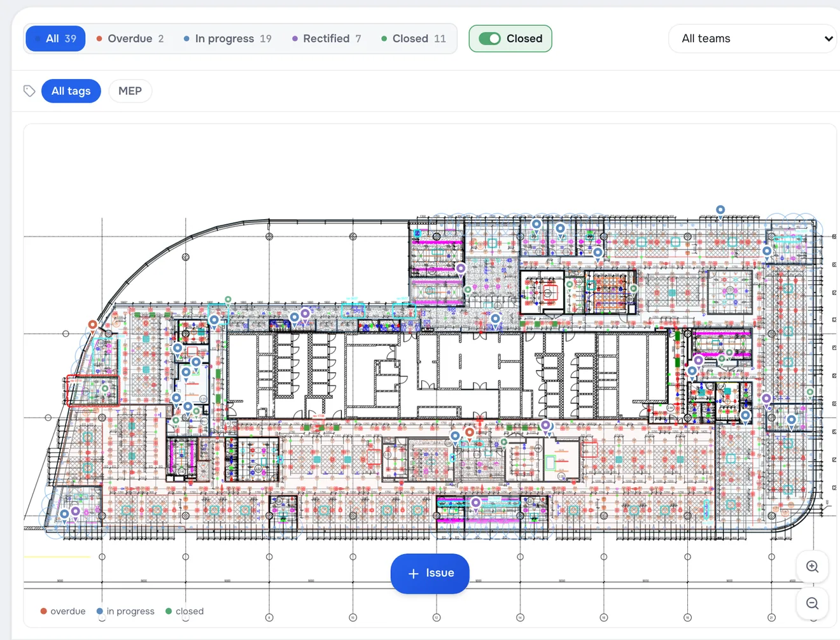Click the "in progress" legend label
The height and width of the screenshot is (640, 840).
coord(130,611)
